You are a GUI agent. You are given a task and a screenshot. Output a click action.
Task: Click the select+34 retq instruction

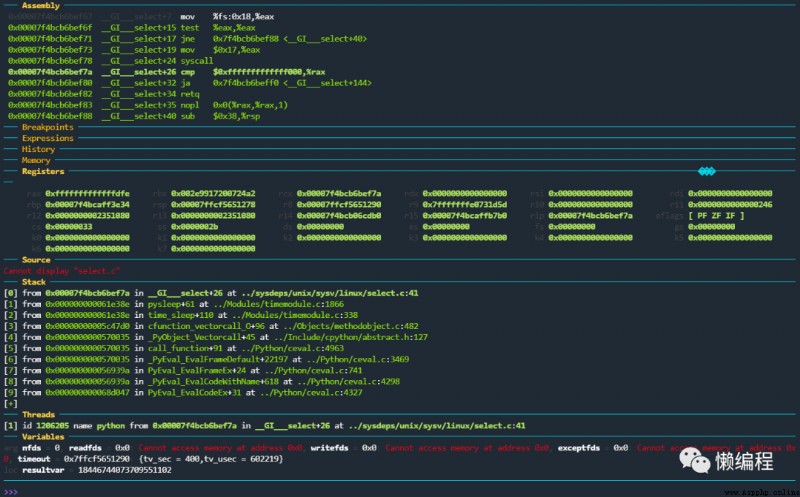(104, 94)
